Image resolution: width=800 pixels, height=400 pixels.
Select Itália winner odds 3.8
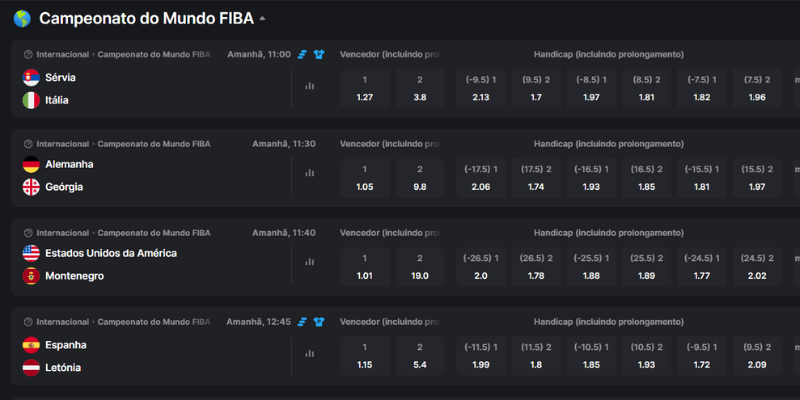click(x=420, y=88)
